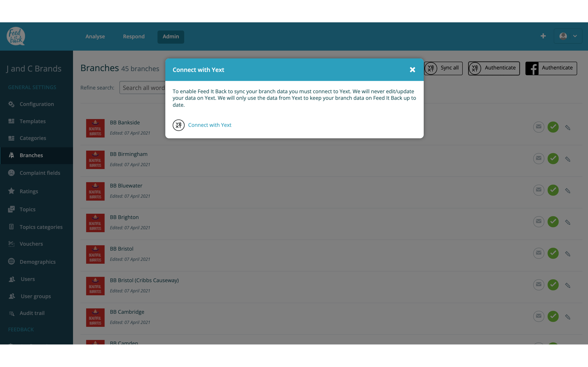Toggle the BB Bankside active checkmark
Viewport: 588px width, 367px height.
(553, 127)
